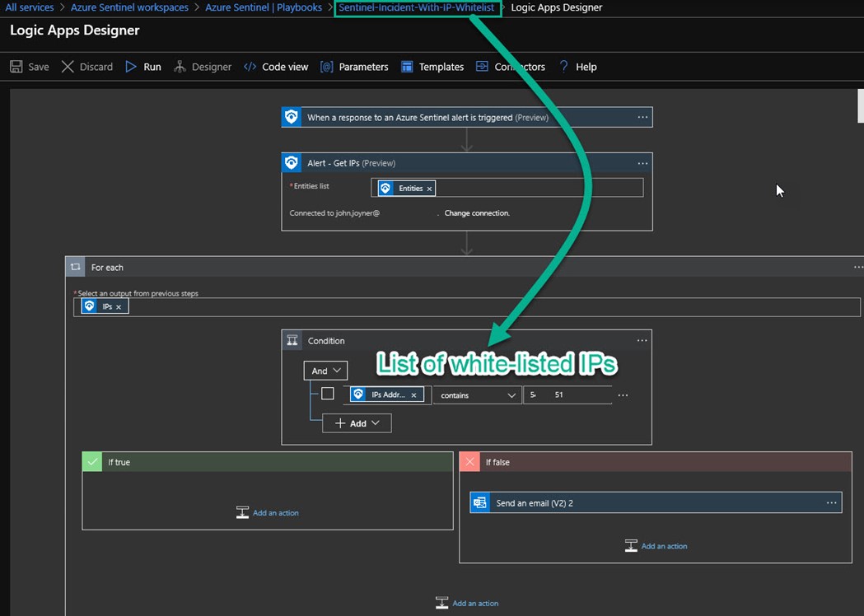Image resolution: width=864 pixels, height=616 pixels.
Task: Open the And operator dropdown
Action: point(325,371)
